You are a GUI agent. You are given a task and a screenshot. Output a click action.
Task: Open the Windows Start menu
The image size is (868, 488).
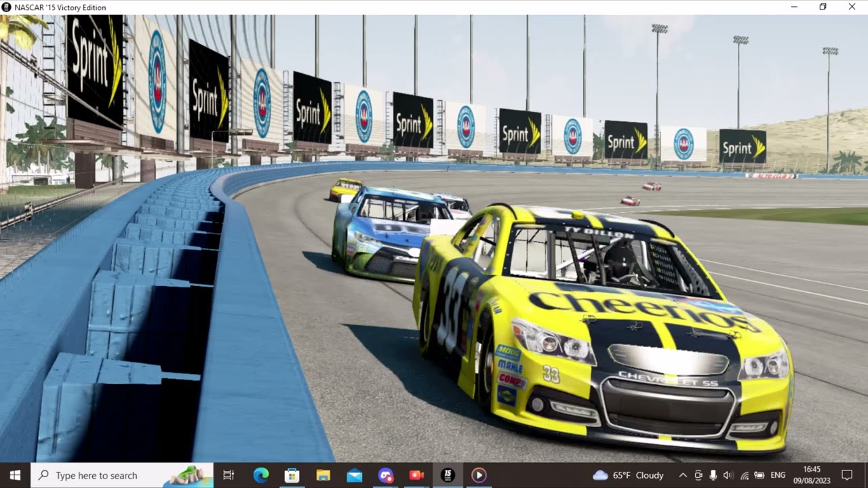click(x=15, y=475)
